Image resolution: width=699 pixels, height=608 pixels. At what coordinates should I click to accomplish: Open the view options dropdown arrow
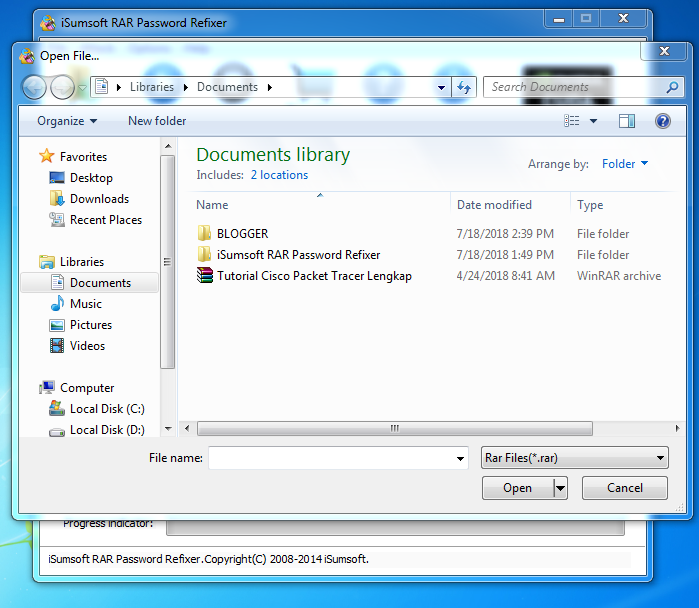(593, 121)
